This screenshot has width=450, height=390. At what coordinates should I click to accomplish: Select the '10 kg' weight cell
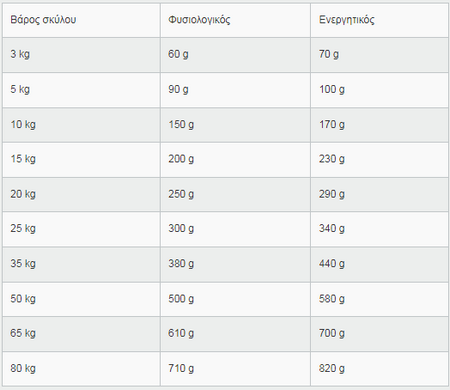81,125
